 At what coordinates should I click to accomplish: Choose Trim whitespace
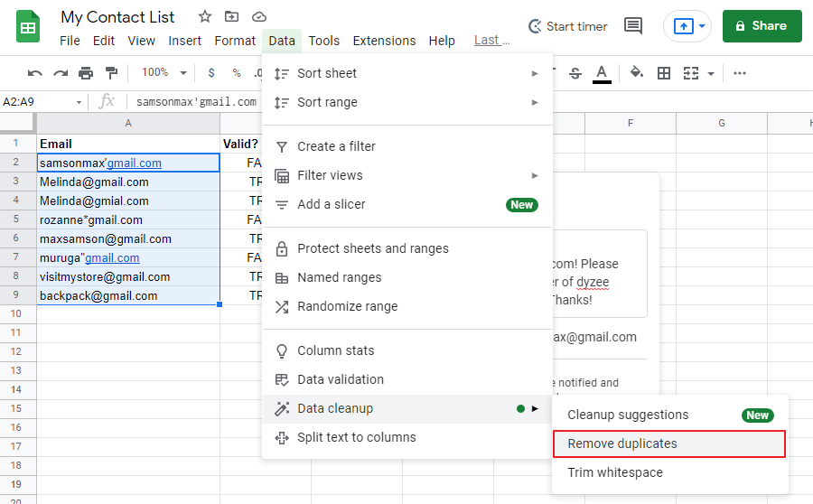[x=670, y=472]
